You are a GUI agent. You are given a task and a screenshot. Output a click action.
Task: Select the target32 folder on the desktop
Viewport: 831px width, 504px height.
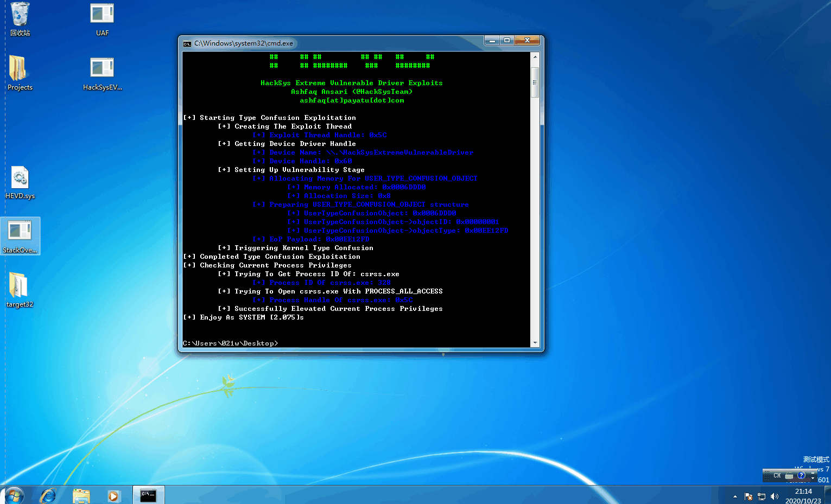(20, 290)
